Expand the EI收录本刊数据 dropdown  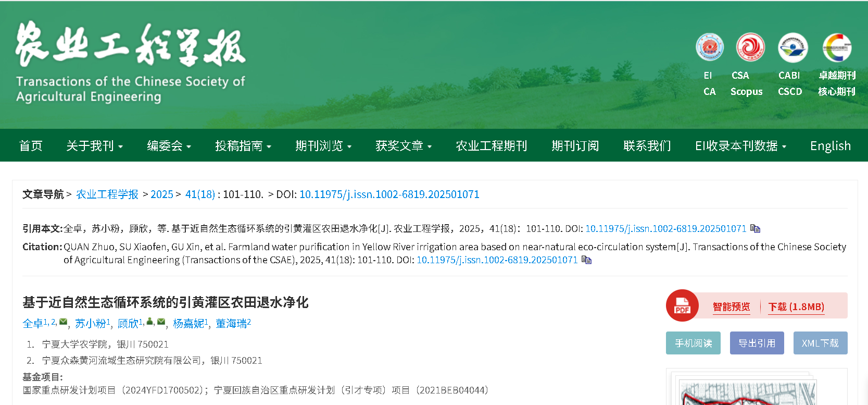(x=740, y=146)
